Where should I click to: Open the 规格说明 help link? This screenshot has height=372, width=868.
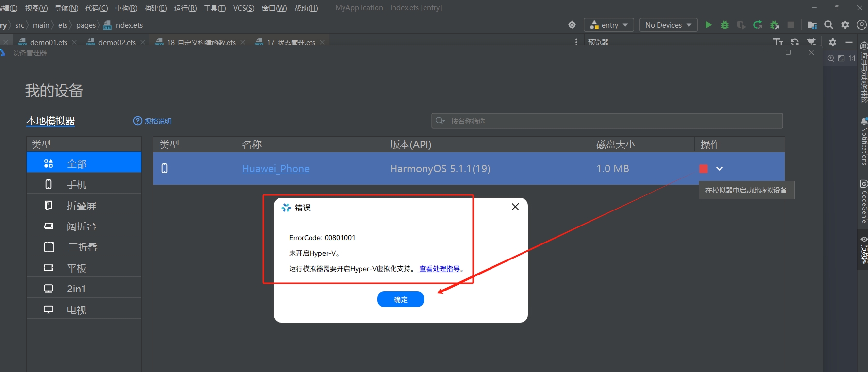(x=152, y=121)
